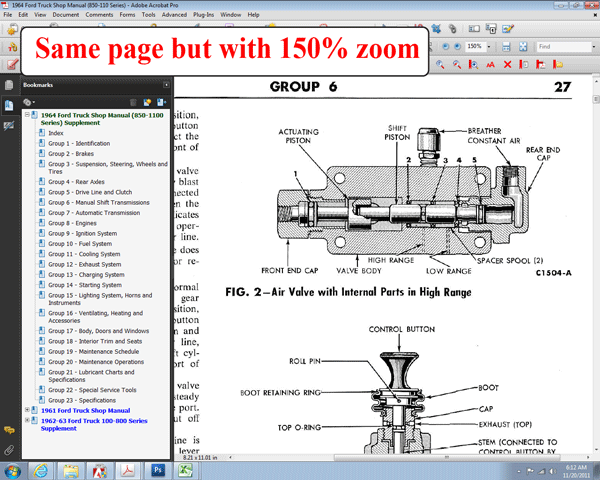
Task: Click the zoom out round button
Action: click(445, 46)
